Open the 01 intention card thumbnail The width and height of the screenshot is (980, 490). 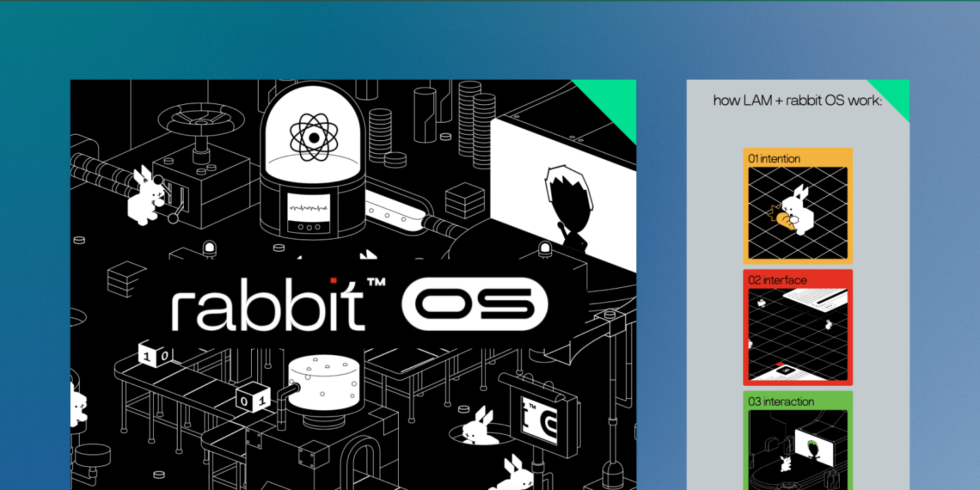click(798, 213)
